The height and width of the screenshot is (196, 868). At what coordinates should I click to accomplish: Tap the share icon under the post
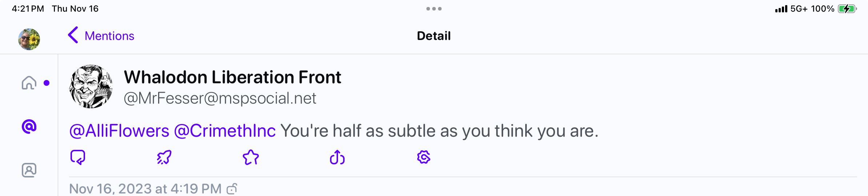337,157
